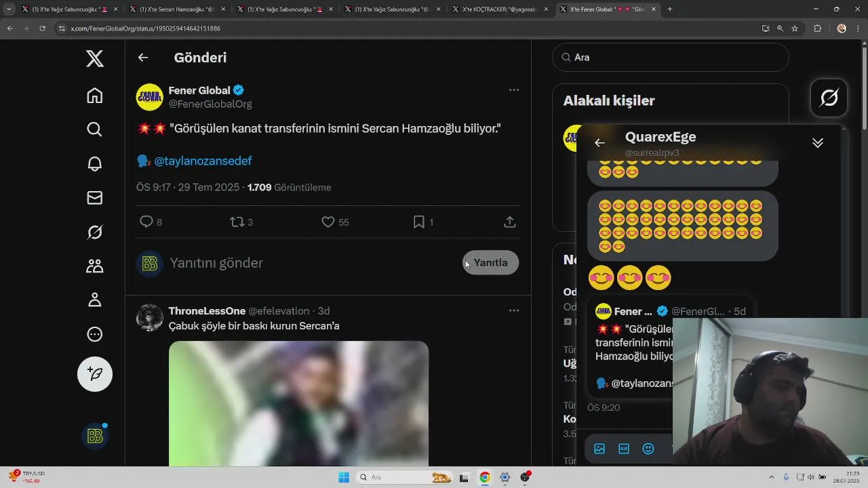
Task: Open Grok icon in left sidebar
Action: pyautogui.click(x=95, y=232)
